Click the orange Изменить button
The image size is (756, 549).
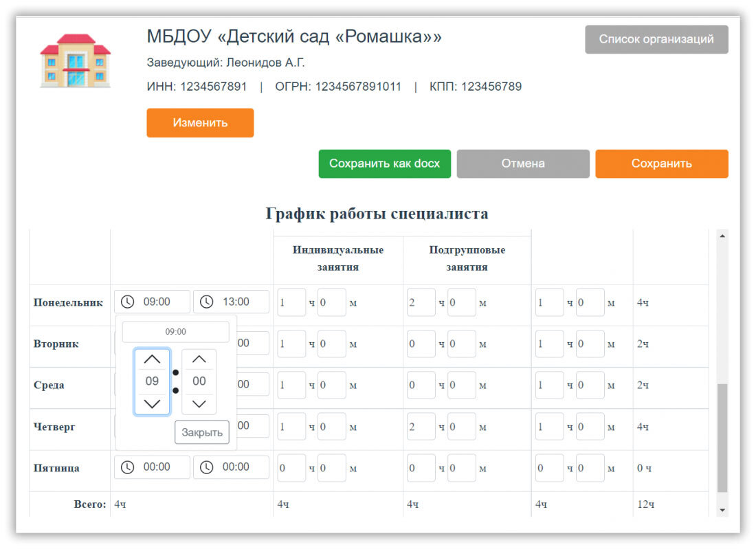[200, 123]
